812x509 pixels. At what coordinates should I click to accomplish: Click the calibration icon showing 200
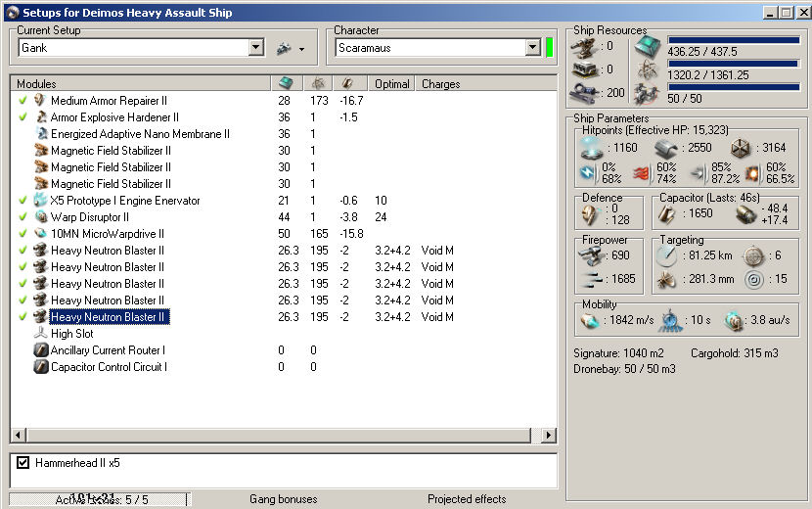tap(585, 93)
